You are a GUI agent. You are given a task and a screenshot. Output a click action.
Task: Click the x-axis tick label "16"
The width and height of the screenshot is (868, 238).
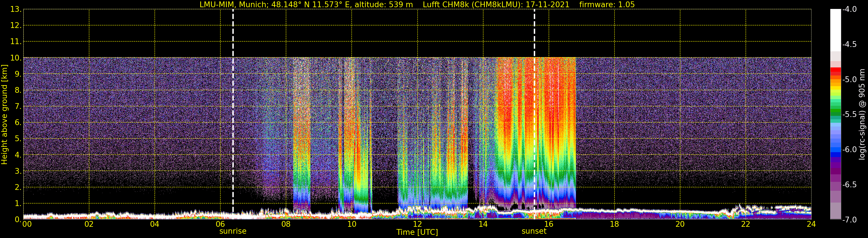[x=549, y=224]
